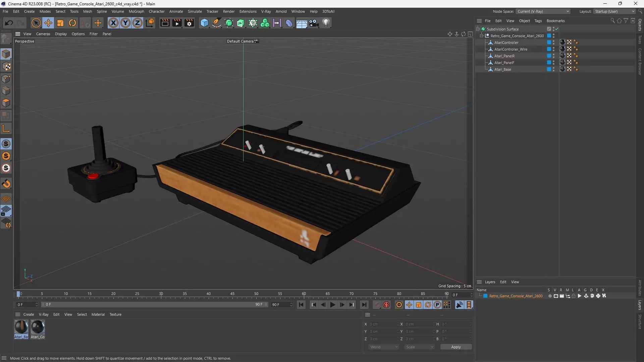Click the Subdivision Surface generator icon
Viewport: 644px width, 362px height.
pos(229,23)
